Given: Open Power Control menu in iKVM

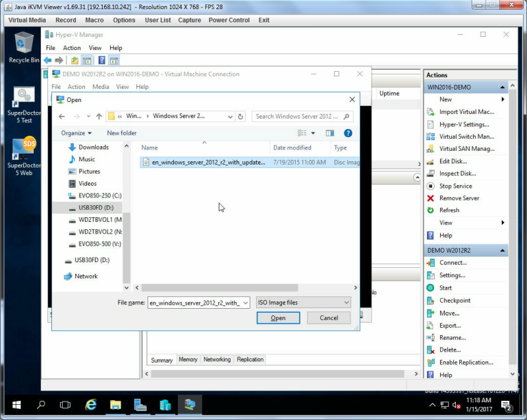Looking at the screenshot, I should [229, 20].
